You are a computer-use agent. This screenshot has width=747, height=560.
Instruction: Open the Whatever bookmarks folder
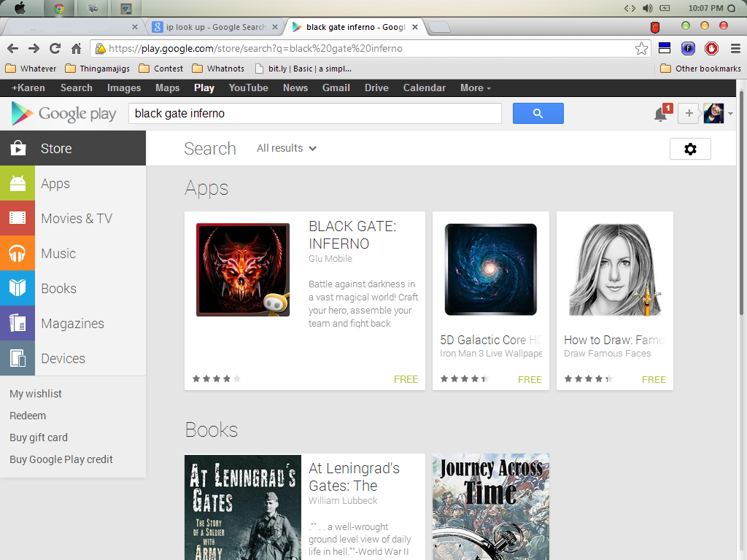31,69
